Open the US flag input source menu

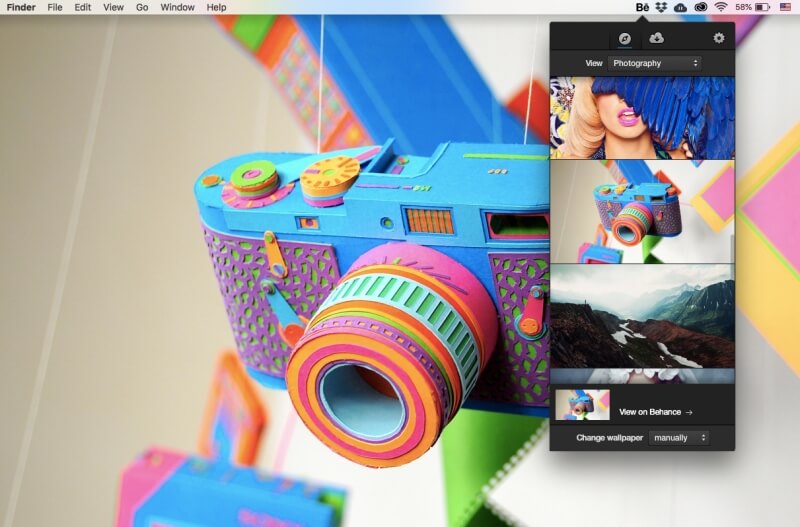[x=786, y=7]
